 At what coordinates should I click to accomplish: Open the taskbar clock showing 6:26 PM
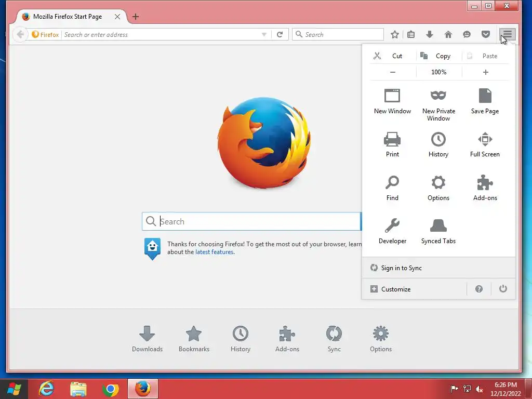click(506, 389)
